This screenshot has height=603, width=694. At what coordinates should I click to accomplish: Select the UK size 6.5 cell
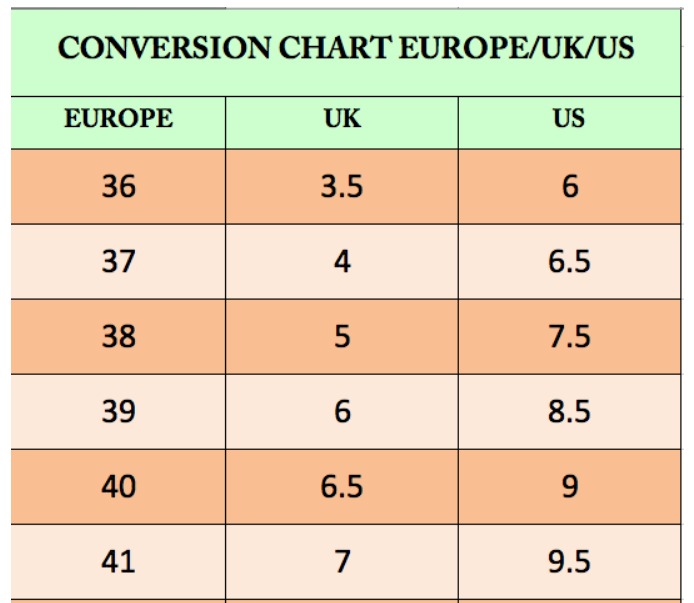[x=342, y=487]
